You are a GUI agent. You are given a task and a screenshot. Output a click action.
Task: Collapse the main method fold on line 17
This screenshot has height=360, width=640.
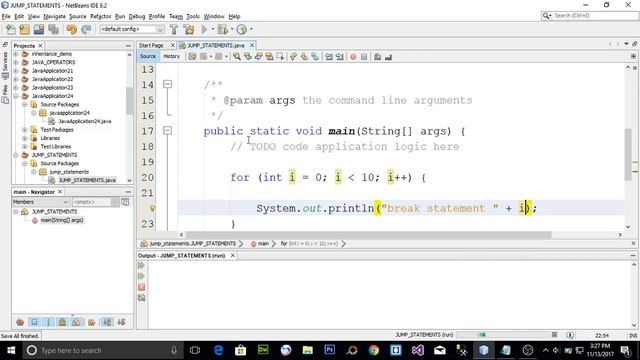click(167, 131)
